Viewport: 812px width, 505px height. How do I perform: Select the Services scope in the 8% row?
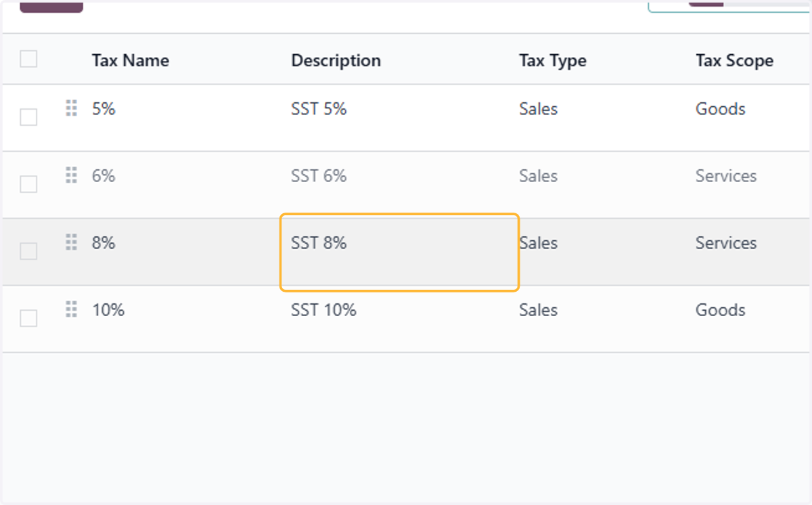pyautogui.click(x=726, y=242)
